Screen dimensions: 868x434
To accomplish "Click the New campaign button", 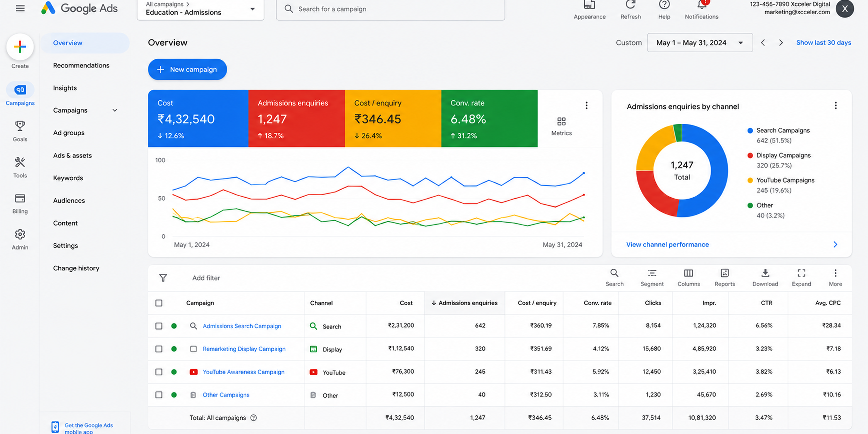I will pyautogui.click(x=187, y=69).
